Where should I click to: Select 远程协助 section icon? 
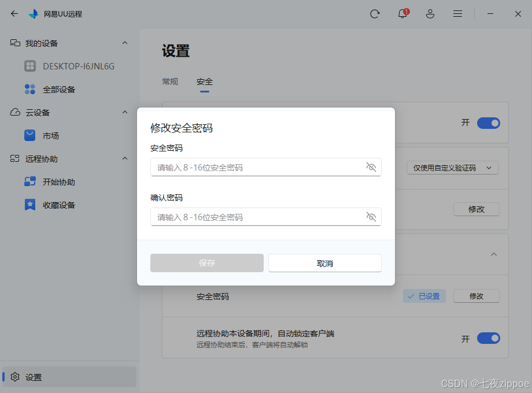coord(14,158)
